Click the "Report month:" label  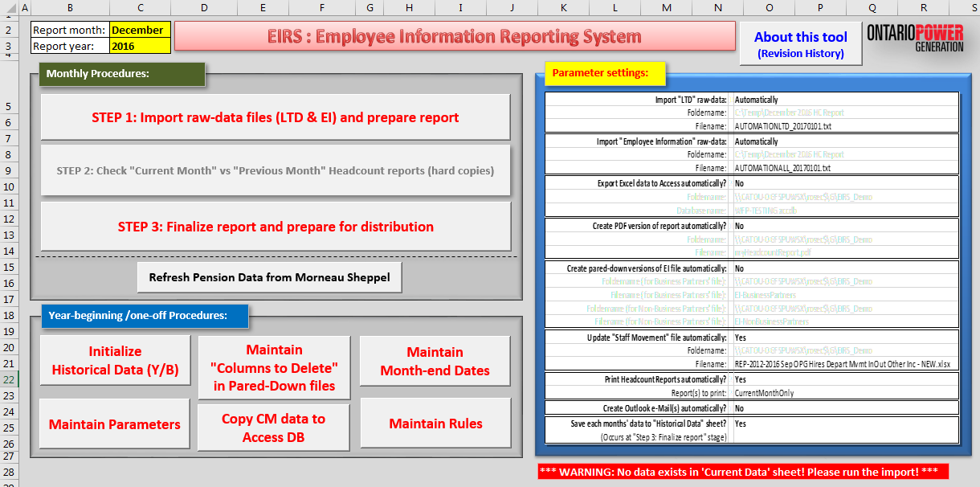coord(70,30)
